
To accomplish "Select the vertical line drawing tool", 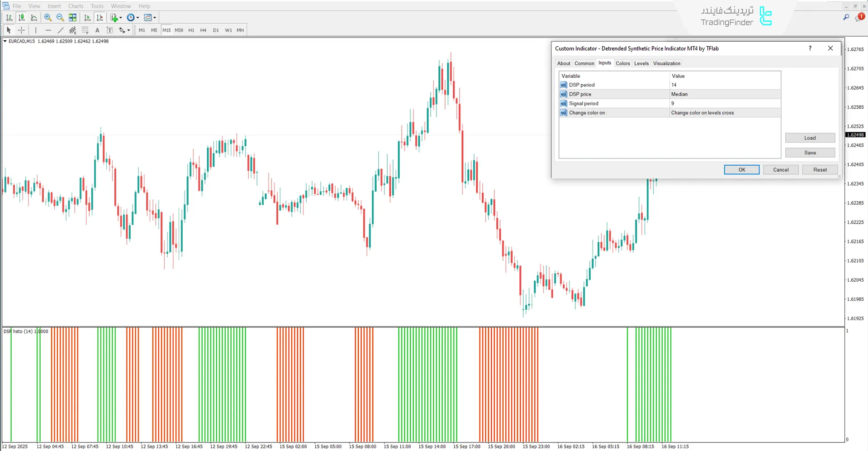I will 36,30.
